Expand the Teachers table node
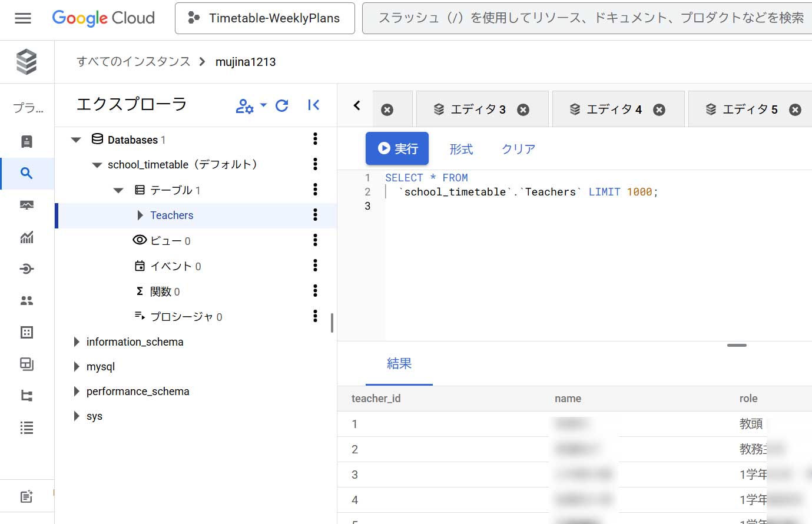This screenshot has height=524, width=812. (140, 215)
